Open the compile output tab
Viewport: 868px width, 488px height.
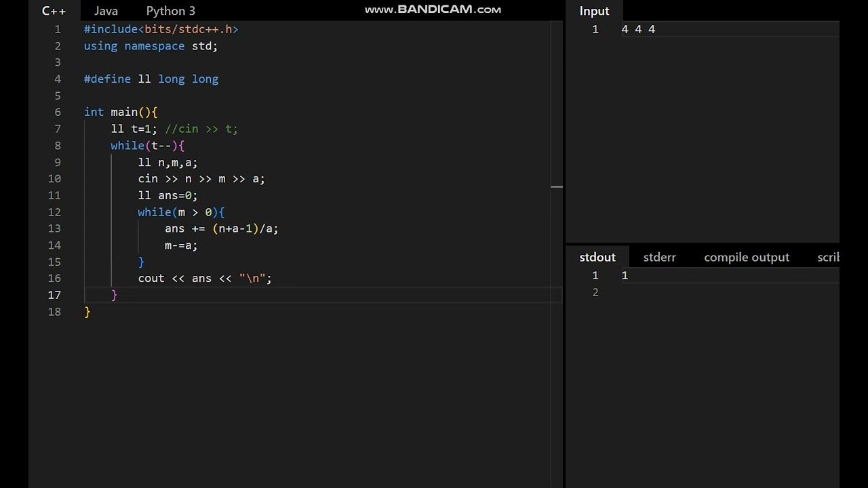(747, 257)
